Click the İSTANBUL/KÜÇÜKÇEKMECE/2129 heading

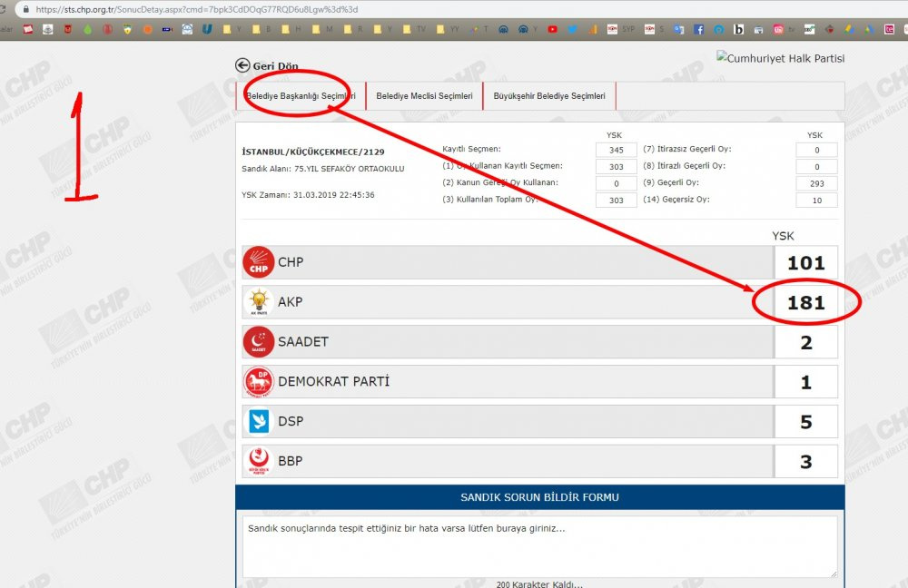pos(313,152)
